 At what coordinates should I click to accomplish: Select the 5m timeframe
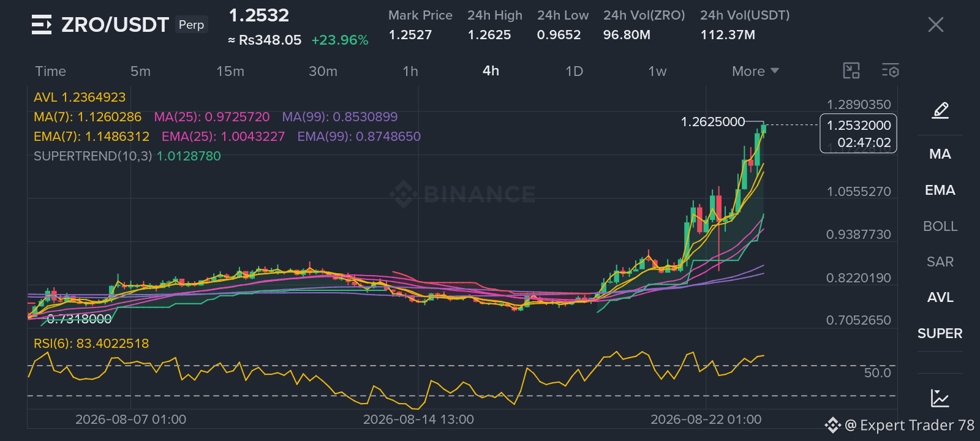(x=140, y=71)
